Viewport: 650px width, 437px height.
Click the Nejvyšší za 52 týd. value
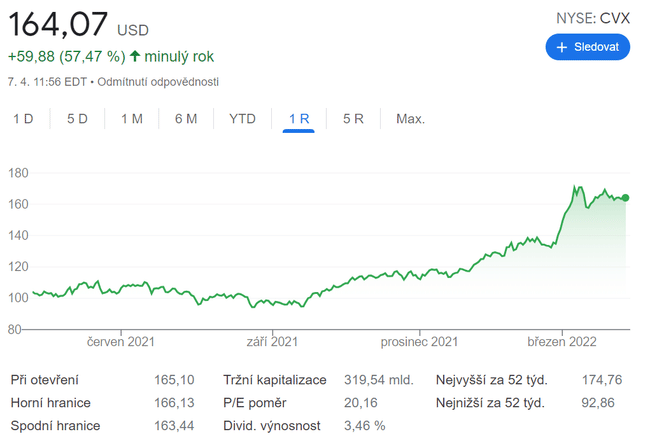(601, 380)
